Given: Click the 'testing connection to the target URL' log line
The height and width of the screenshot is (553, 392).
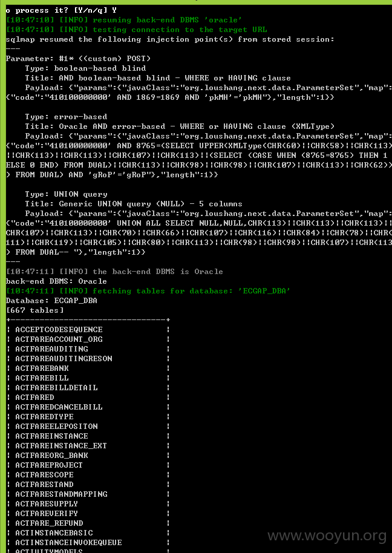Looking at the screenshot, I should (x=137, y=30).
